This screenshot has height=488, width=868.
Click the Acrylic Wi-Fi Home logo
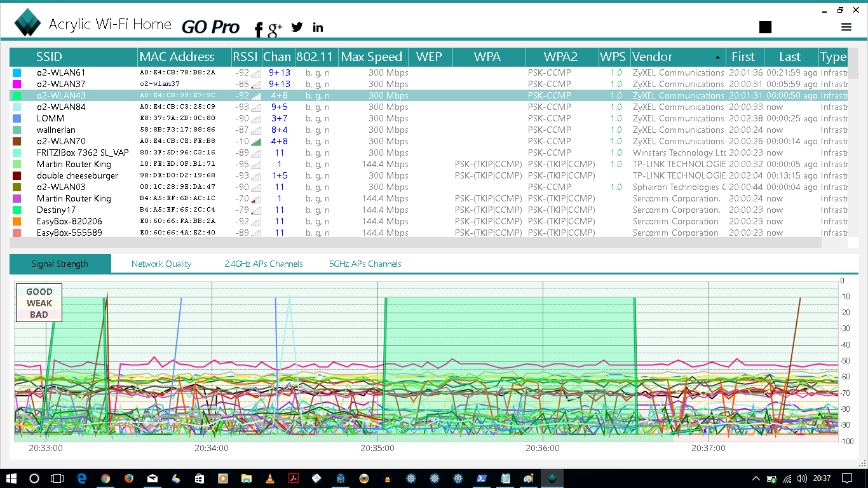coord(27,24)
